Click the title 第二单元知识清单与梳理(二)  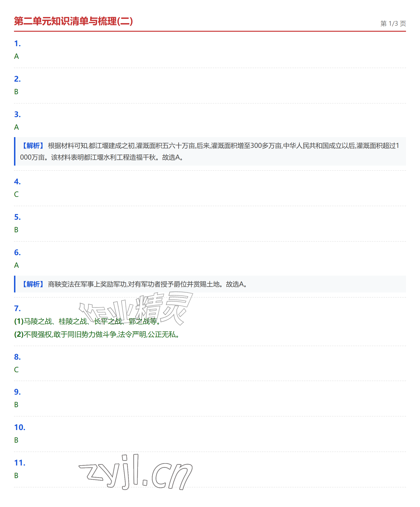click(x=73, y=21)
